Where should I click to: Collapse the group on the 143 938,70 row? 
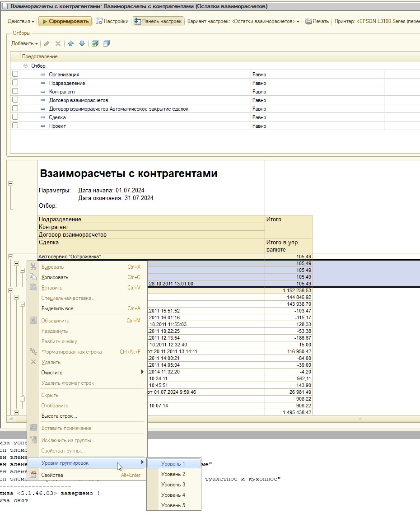[23, 304]
